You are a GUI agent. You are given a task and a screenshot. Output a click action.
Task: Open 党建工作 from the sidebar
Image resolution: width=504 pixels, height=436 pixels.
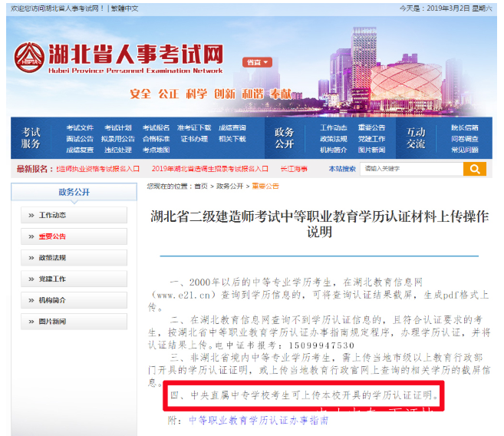click(x=74, y=279)
